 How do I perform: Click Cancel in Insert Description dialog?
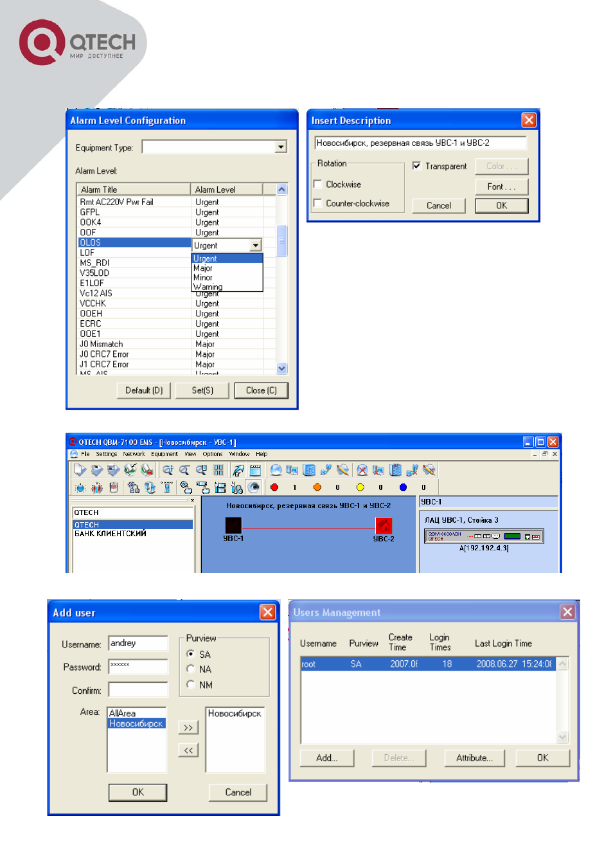pos(439,206)
